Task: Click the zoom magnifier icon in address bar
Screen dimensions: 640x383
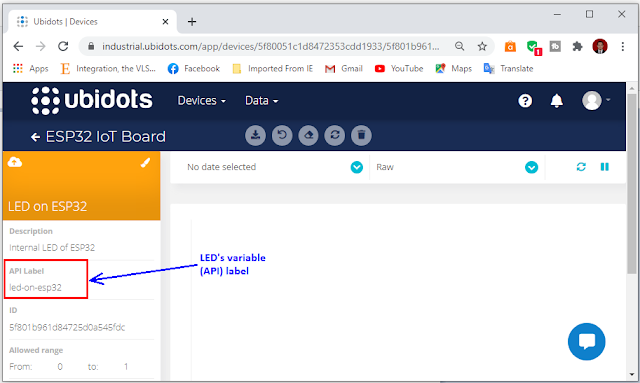Action: click(460, 47)
